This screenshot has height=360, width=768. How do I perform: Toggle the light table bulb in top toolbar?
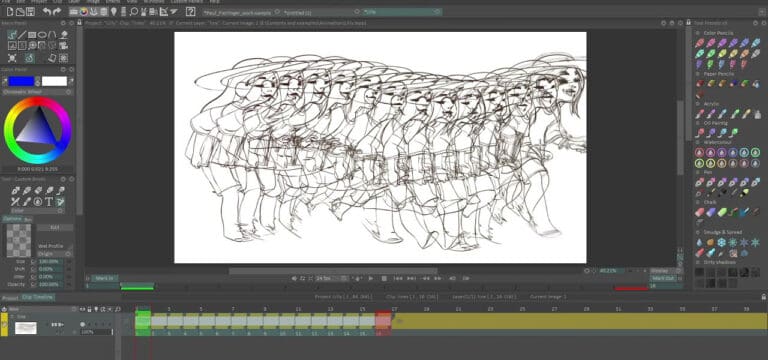click(114, 11)
